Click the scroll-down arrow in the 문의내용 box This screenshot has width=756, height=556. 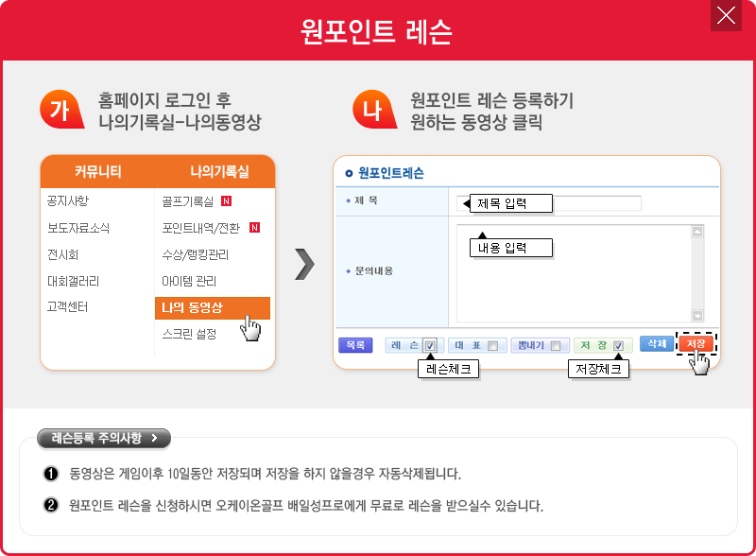point(697,316)
